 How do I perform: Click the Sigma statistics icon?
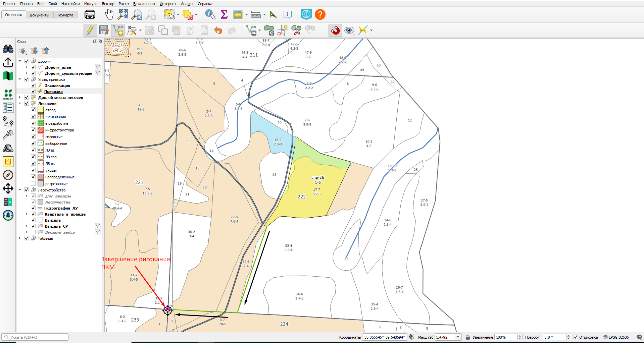[x=224, y=14]
